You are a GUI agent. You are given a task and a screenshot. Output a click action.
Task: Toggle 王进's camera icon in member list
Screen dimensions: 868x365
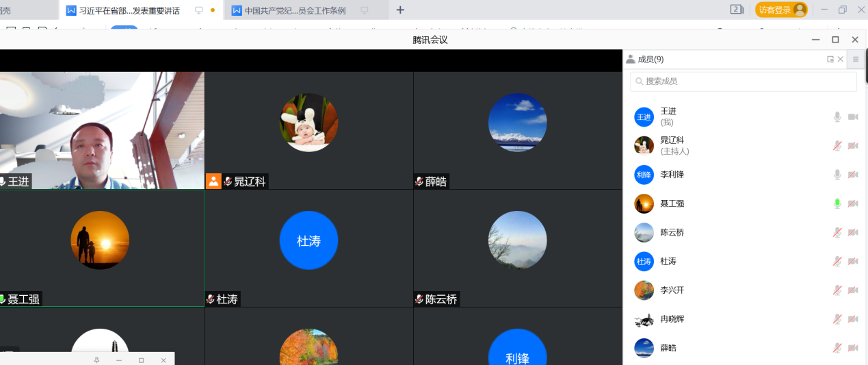[x=853, y=117]
